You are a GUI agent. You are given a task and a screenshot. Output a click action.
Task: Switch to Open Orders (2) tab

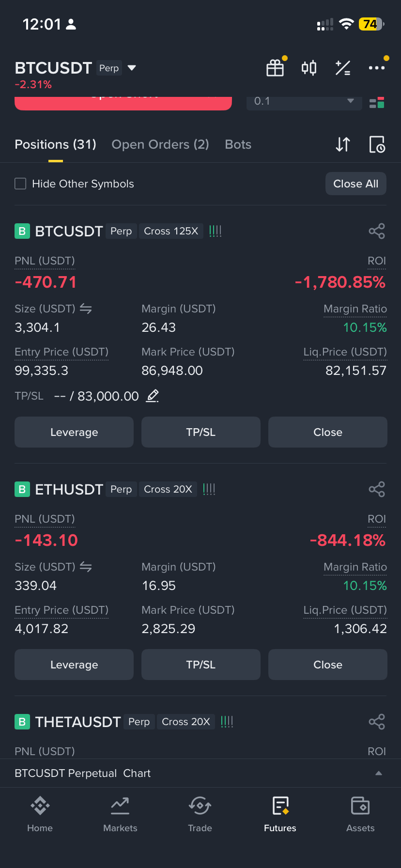pyautogui.click(x=160, y=144)
